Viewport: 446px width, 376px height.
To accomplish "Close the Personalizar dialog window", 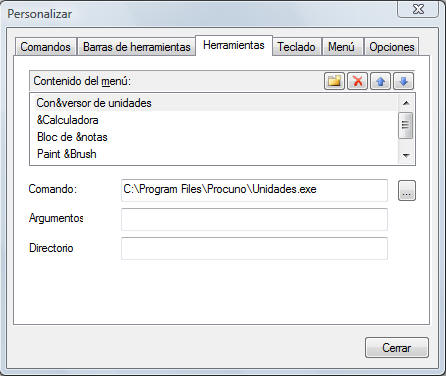I will pos(418,9).
